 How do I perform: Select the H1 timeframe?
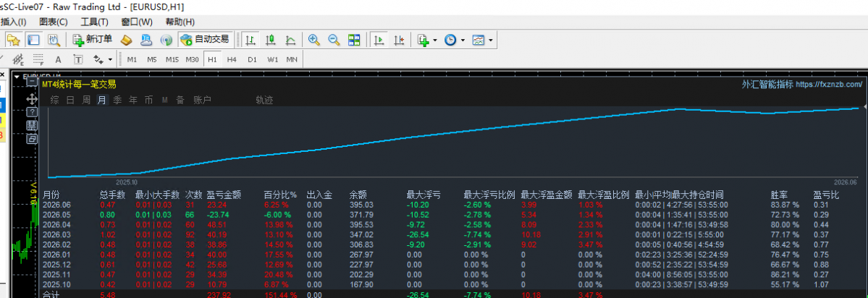[211, 59]
